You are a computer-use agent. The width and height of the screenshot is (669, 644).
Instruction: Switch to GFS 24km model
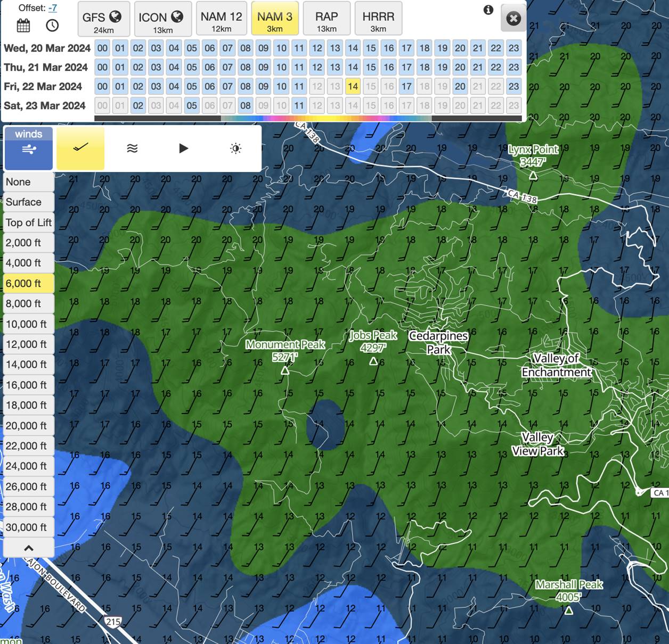point(103,21)
